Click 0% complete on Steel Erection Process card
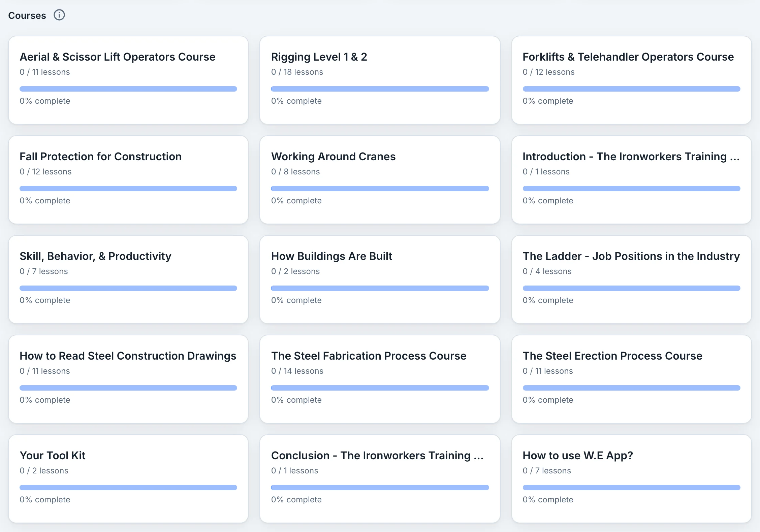 pos(548,400)
